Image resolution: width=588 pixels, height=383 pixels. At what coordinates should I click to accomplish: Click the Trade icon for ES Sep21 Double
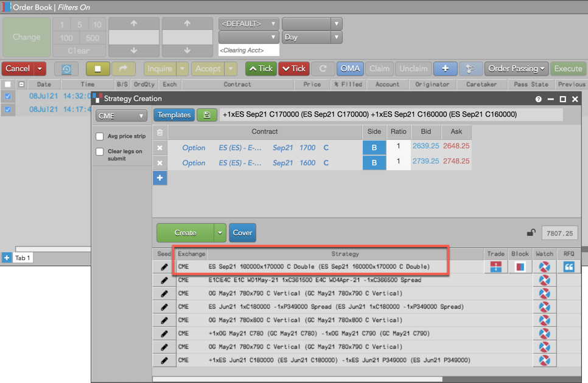(x=495, y=266)
